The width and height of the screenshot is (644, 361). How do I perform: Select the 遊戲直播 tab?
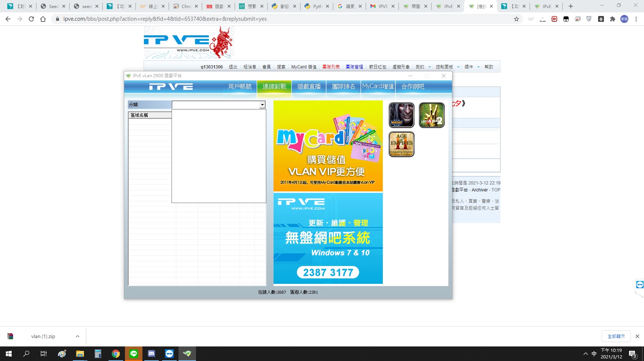pos(309,87)
